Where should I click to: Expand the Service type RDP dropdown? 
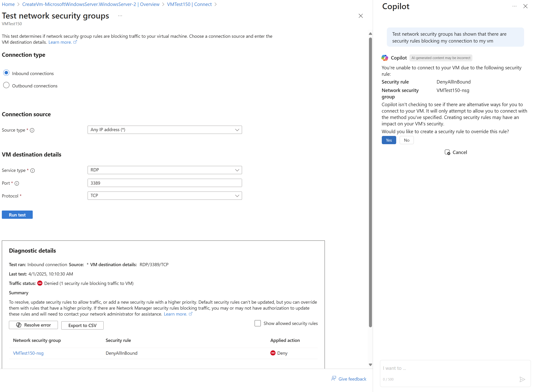click(x=165, y=170)
